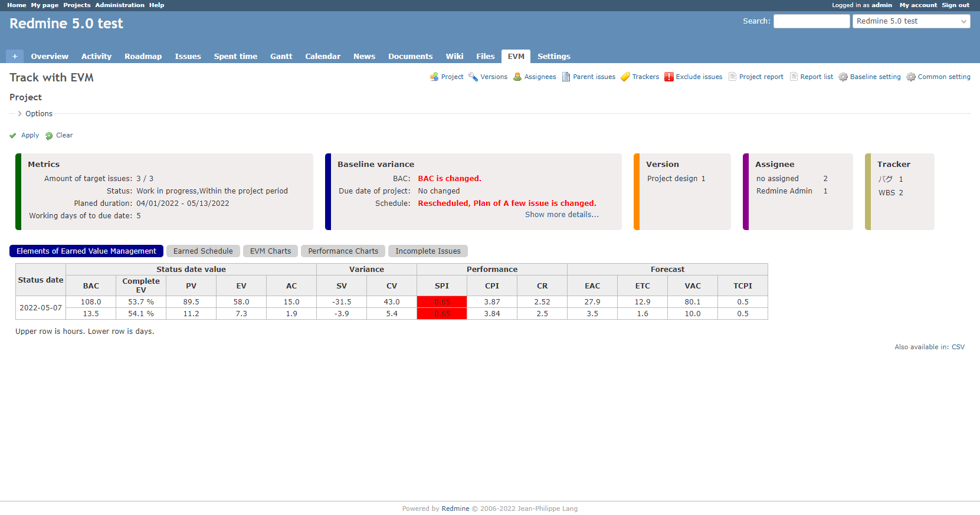Download the CSV export
980x515 pixels.
(x=958, y=347)
